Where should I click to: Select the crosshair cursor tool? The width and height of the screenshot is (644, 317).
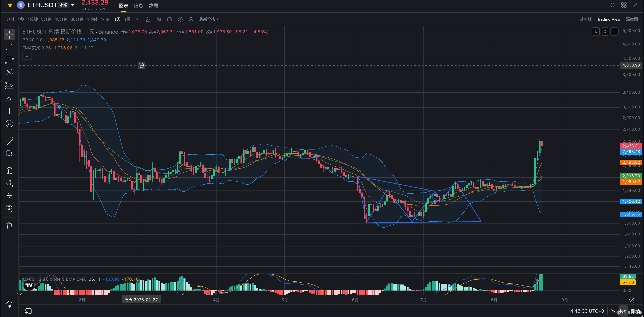click(x=9, y=35)
